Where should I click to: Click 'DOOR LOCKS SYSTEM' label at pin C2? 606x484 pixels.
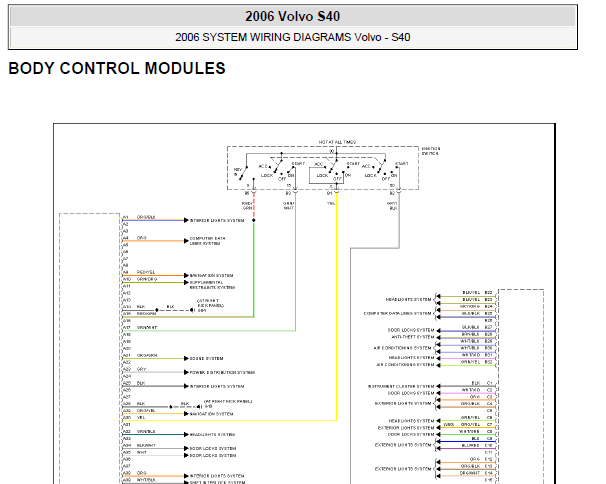click(x=411, y=393)
